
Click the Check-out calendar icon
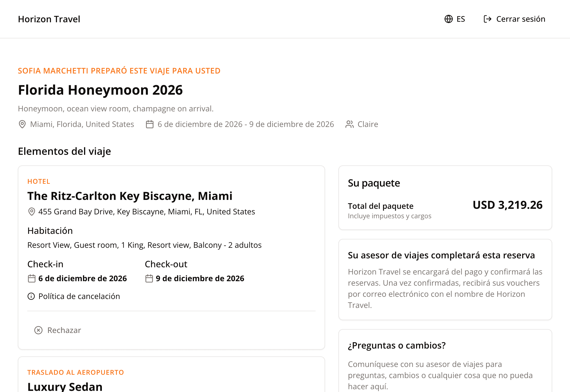(x=149, y=278)
